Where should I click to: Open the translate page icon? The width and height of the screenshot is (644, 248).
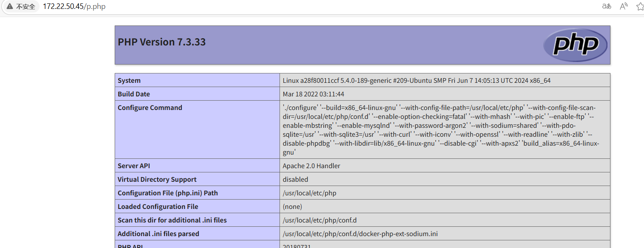tap(607, 6)
